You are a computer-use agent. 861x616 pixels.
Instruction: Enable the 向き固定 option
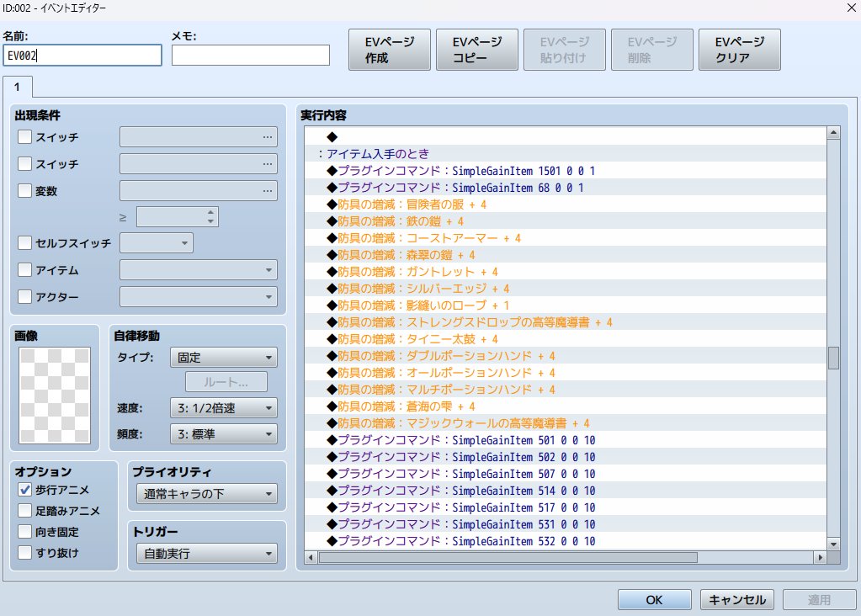pyautogui.click(x=24, y=532)
